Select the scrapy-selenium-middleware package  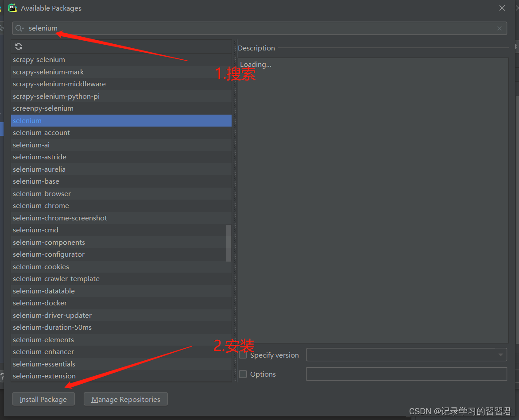click(121, 84)
